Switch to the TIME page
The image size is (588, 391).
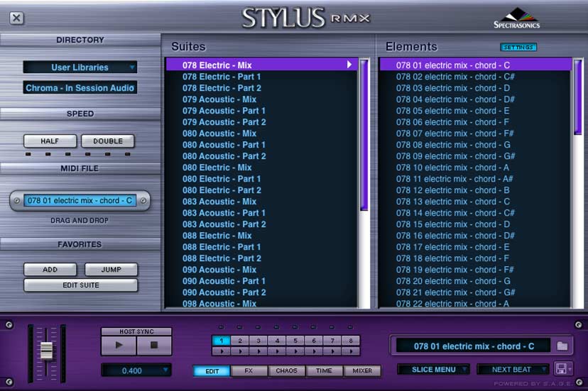(x=324, y=370)
